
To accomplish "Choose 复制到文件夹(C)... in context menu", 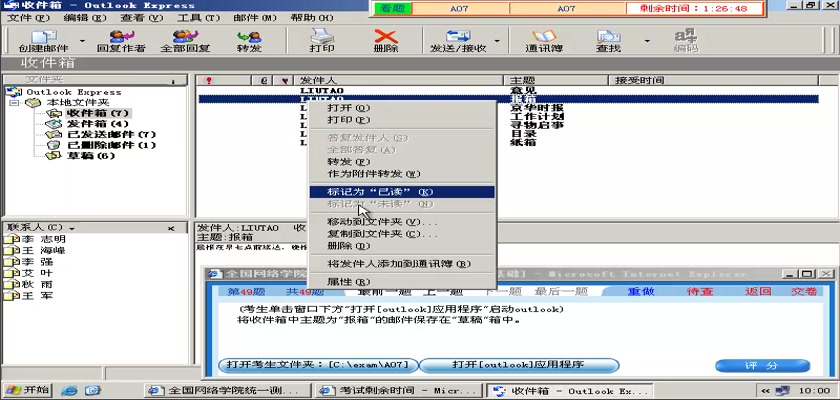I will pos(402,234).
